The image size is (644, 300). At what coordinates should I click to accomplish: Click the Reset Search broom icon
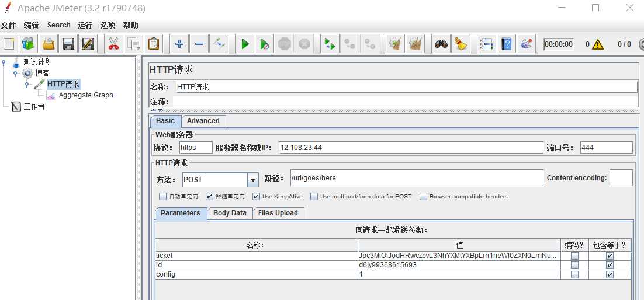coord(461,44)
